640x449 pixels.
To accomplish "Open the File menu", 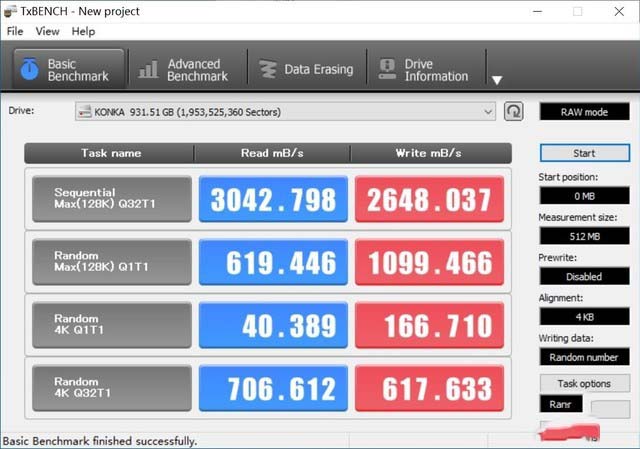I will click(x=15, y=31).
